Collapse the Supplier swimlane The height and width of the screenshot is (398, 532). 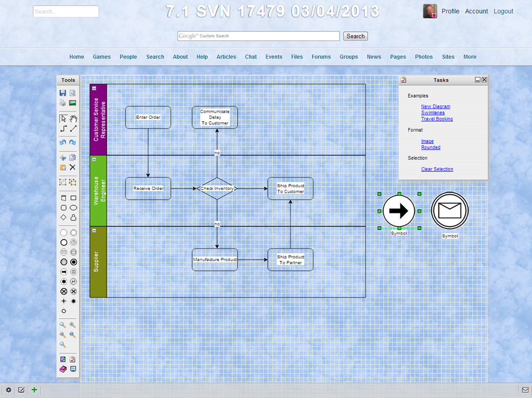pyautogui.click(x=94, y=231)
